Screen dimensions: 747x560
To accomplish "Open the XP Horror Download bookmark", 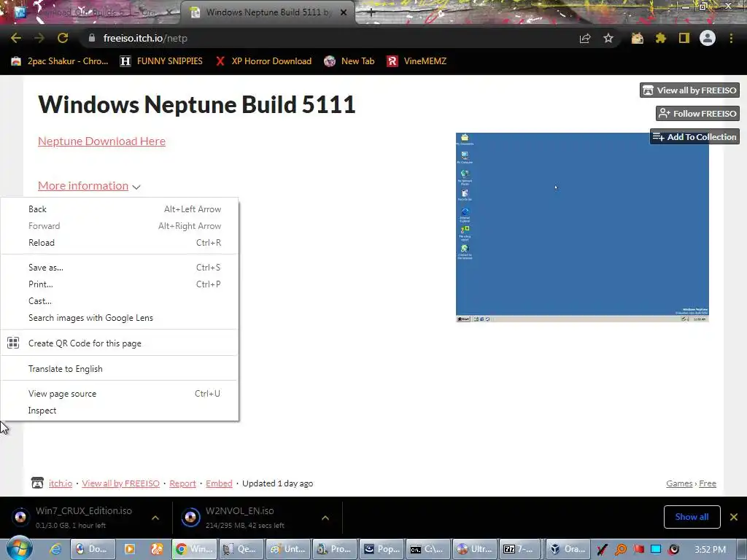I will click(263, 61).
